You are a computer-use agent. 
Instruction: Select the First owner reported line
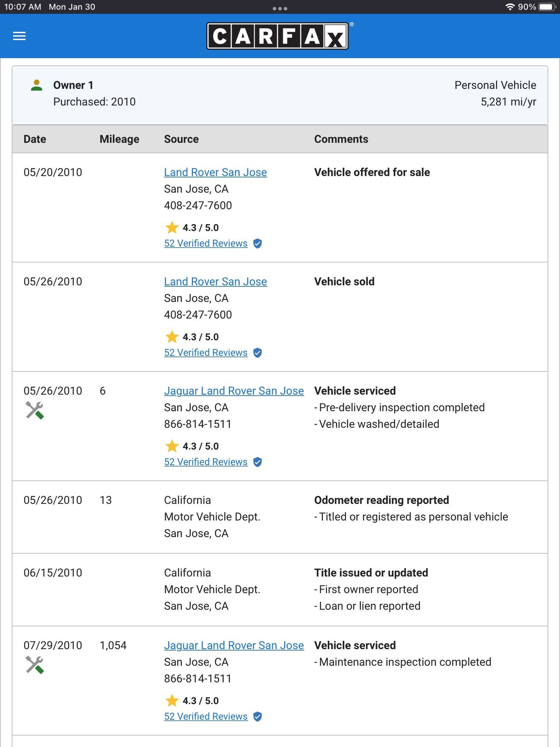pos(366,589)
